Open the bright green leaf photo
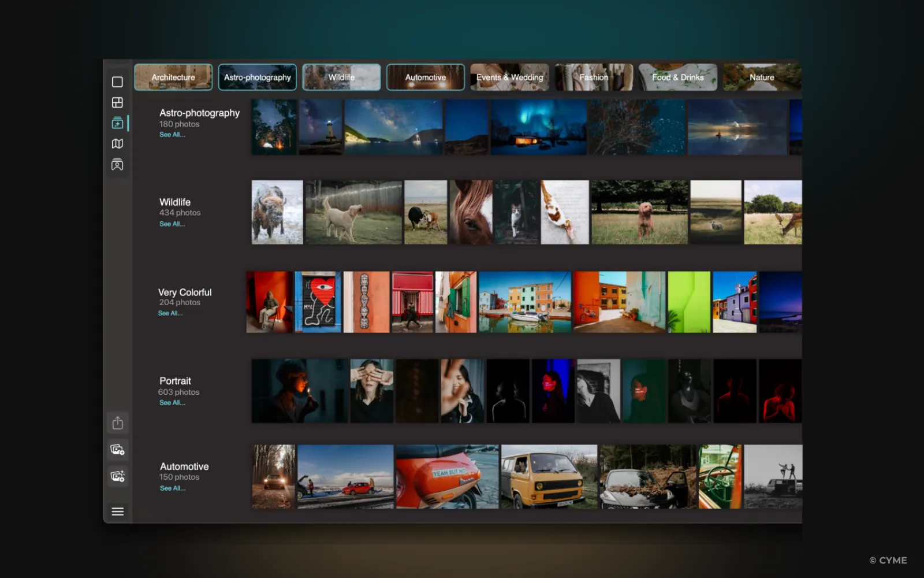924x578 pixels. click(x=689, y=302)
